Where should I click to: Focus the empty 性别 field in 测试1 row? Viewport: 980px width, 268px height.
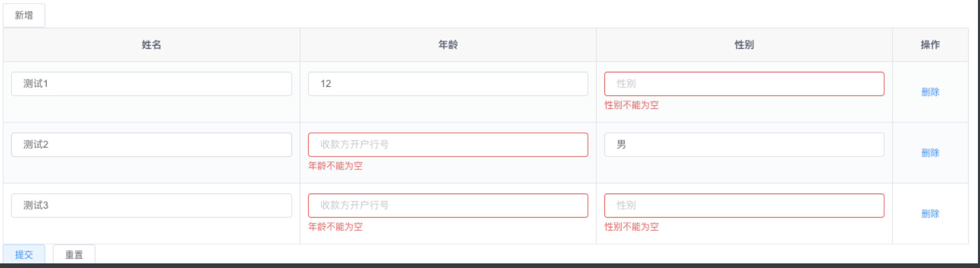coord(744,84)
